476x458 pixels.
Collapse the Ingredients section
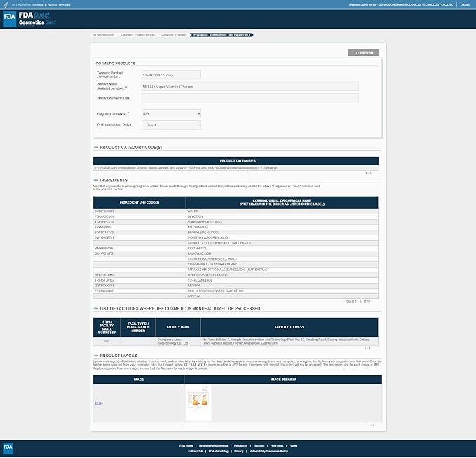pos(96,180)
